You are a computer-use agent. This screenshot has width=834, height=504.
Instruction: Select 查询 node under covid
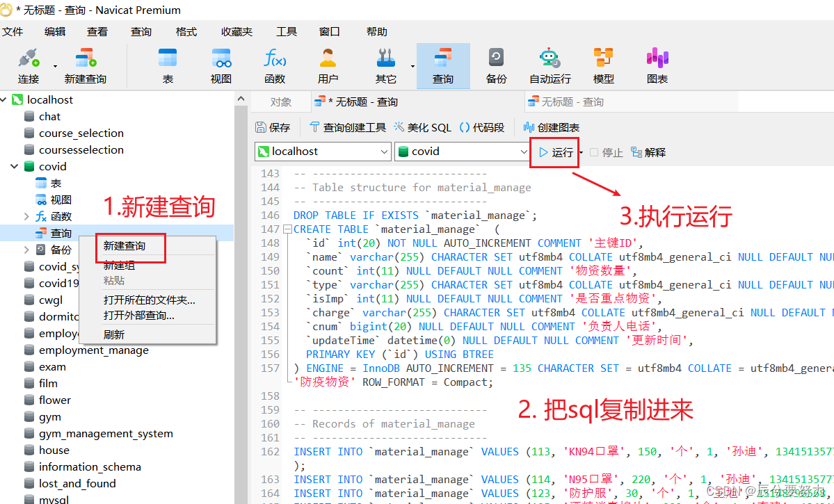(61, 234)
